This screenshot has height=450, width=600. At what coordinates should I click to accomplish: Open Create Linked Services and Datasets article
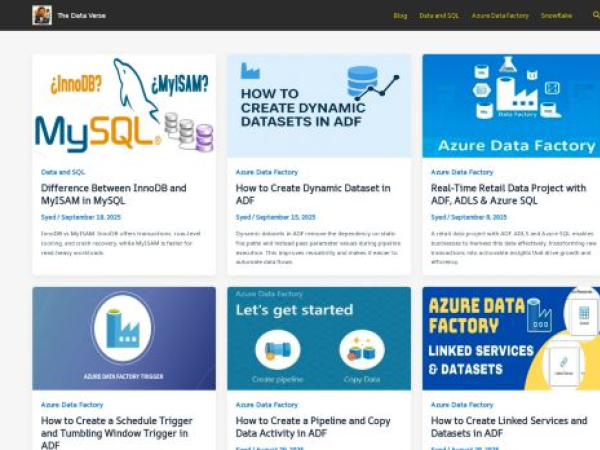click(508, 427)
